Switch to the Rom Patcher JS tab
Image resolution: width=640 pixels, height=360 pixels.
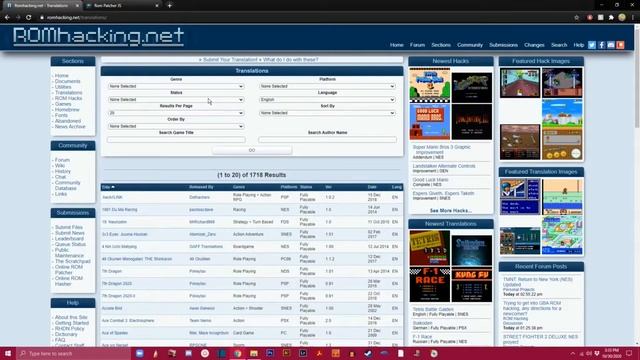(122, 6)
